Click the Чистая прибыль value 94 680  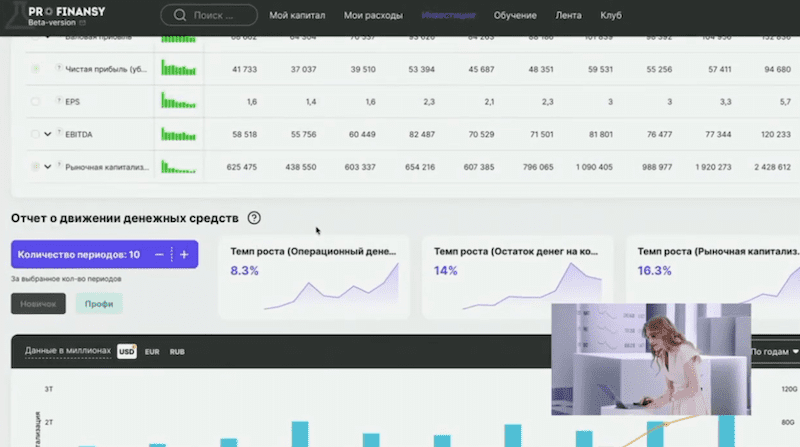777,69
